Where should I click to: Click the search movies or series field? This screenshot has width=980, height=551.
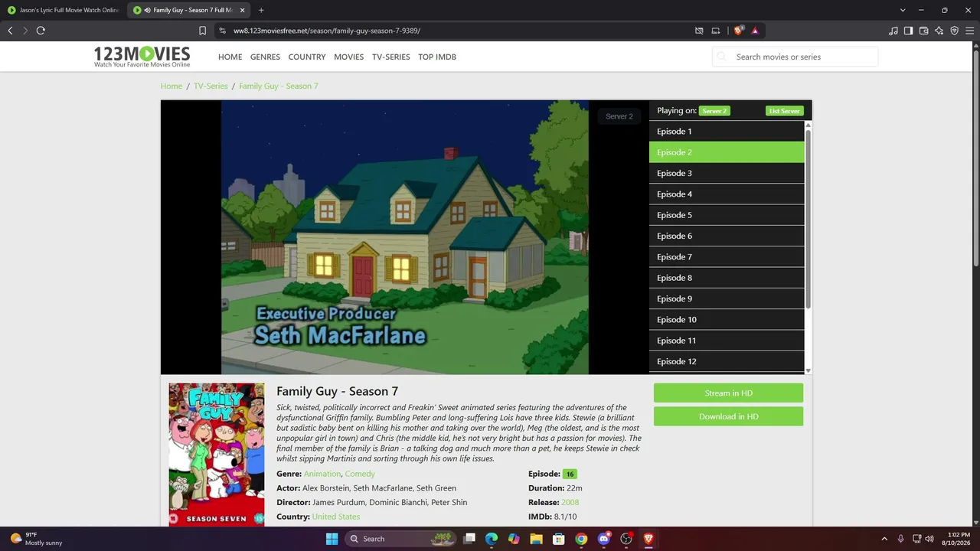pyautogui.click(x=795, y=57)
